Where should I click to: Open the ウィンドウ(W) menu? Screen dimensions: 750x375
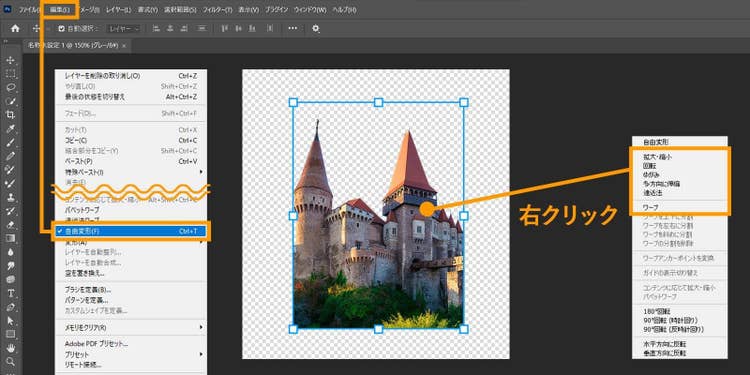coord(310,10)
